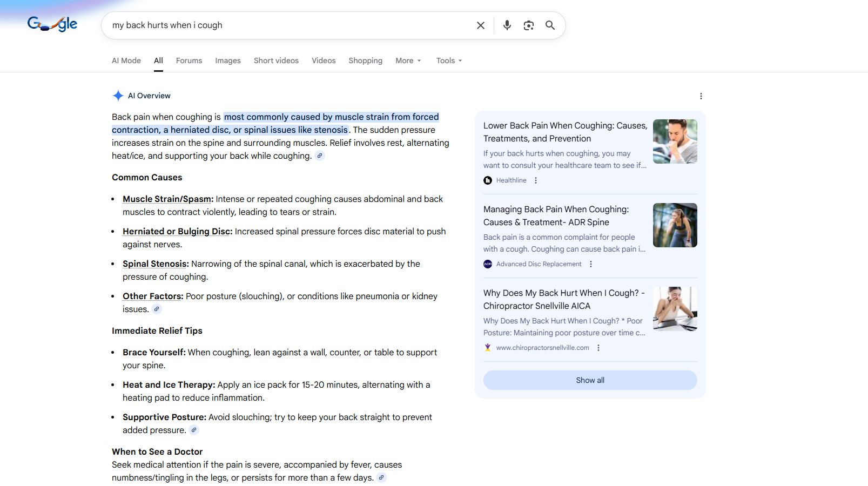
Task: Open search by image lens
Action: 528,25
